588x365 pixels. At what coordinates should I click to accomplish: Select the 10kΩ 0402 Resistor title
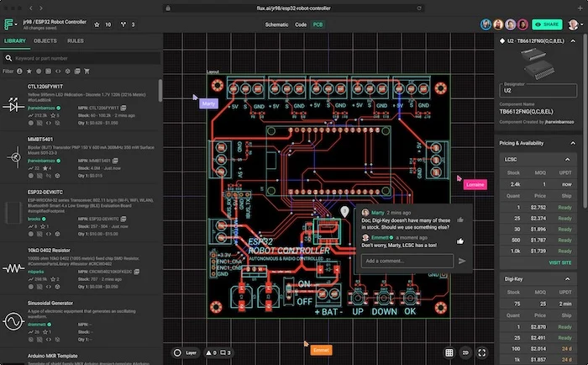tap(49, 250)
